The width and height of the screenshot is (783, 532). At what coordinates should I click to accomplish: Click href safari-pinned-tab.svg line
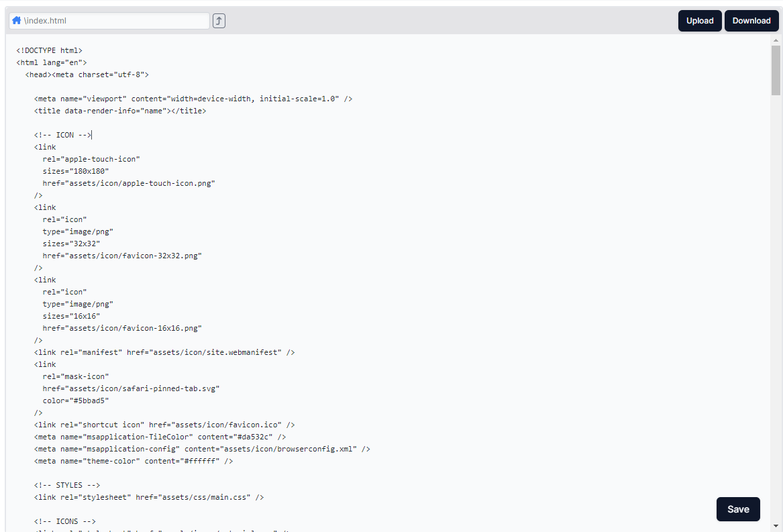(132, 388)
